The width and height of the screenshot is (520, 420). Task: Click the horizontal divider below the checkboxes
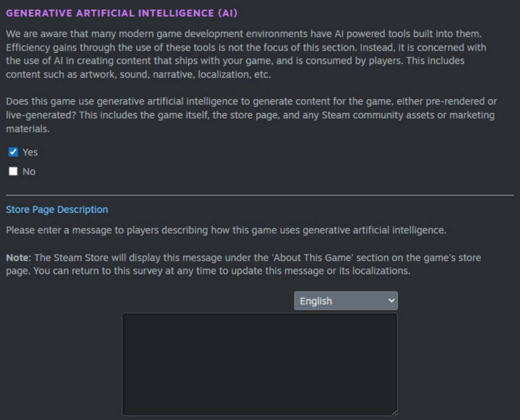[260, 195]
